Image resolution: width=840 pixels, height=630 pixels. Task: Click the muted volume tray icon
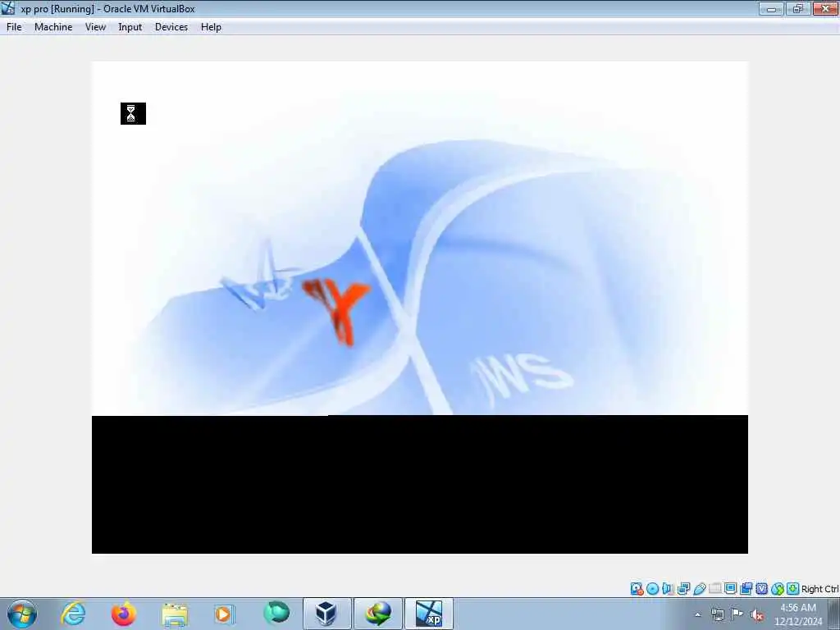pyautogui.click(x=757, y=614)
